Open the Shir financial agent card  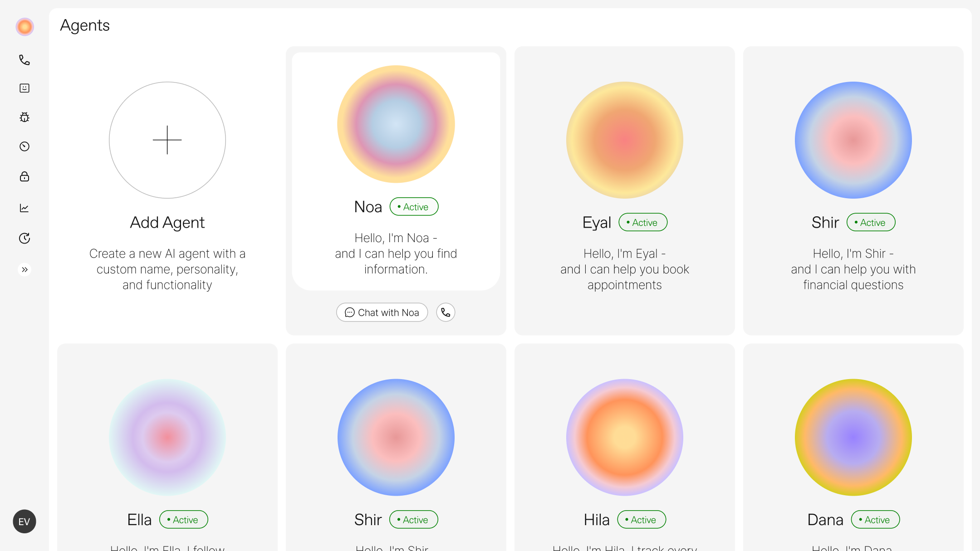pyautogui.click(x=853, y=190)
